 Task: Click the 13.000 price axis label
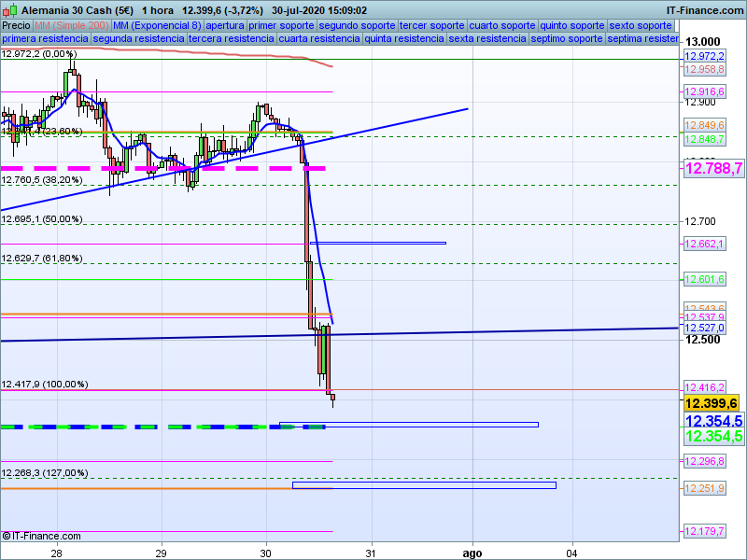tap(703, 42)
